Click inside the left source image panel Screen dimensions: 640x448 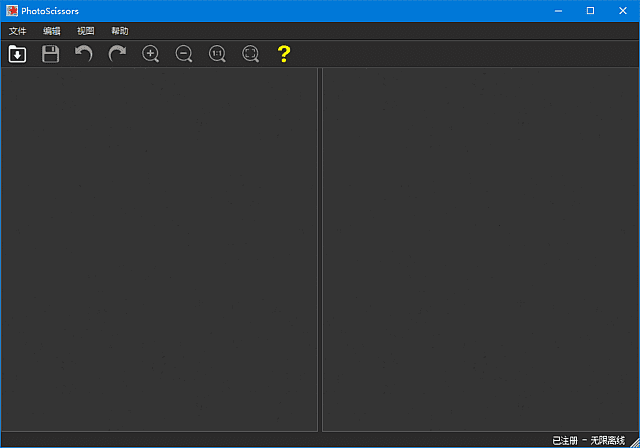coord(160,250)
